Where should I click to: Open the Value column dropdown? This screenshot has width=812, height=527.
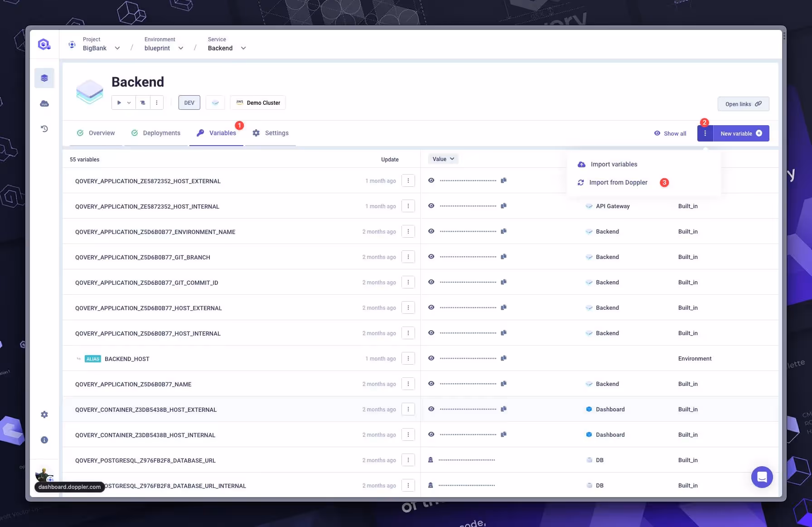[x=443, y=159]
